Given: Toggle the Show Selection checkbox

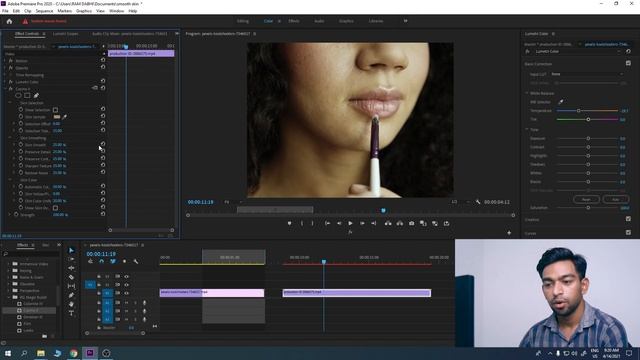Looking at the screenshot, I should [x=55, y=110].
